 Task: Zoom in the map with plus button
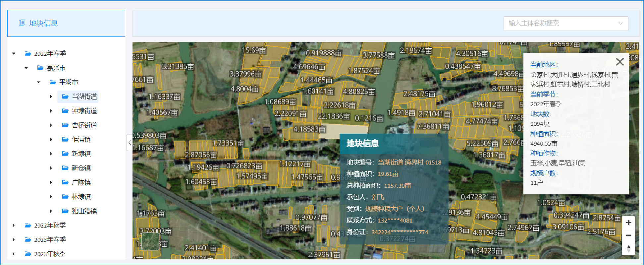(x=628, y=223)
